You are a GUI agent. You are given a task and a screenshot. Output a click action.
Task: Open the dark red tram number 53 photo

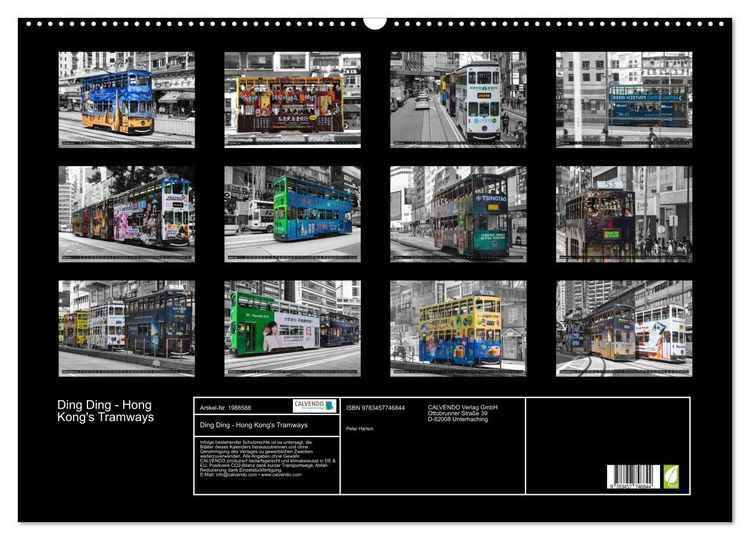pos(624,214)
